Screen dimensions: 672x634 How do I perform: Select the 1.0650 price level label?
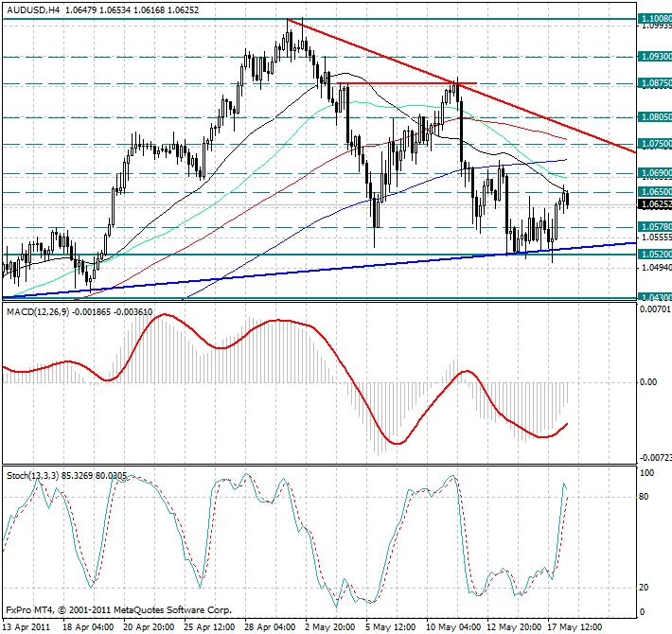(655, 191)
